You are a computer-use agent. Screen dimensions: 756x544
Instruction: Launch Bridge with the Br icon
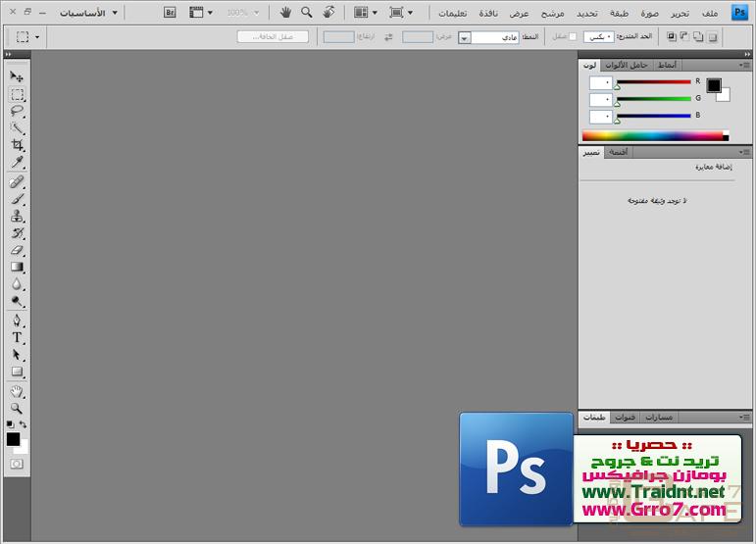(170, 13)
